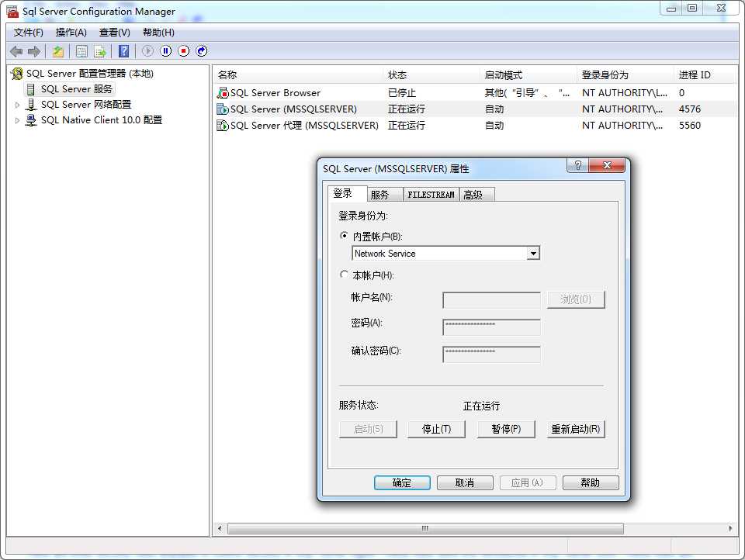Click the scrollbar right arrow
The height and width of the screenshot is (560, 745).
pyautogui.click(x=730, y=529)
